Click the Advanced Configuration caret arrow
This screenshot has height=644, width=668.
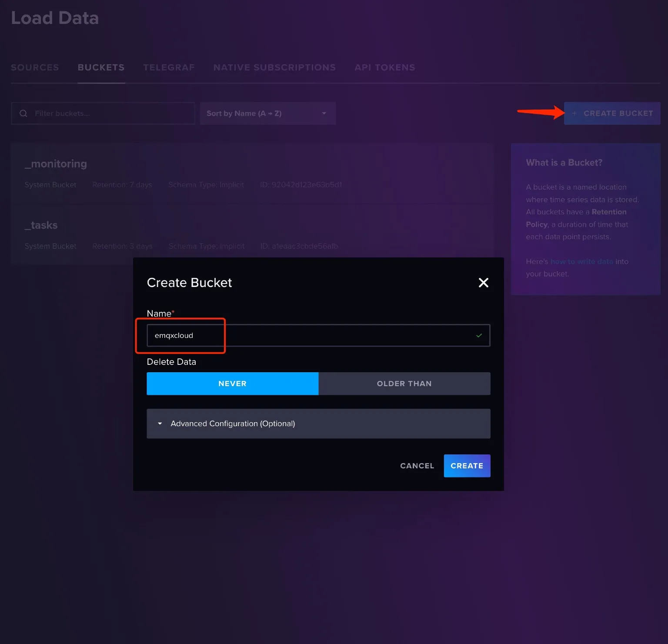[160, 424]
